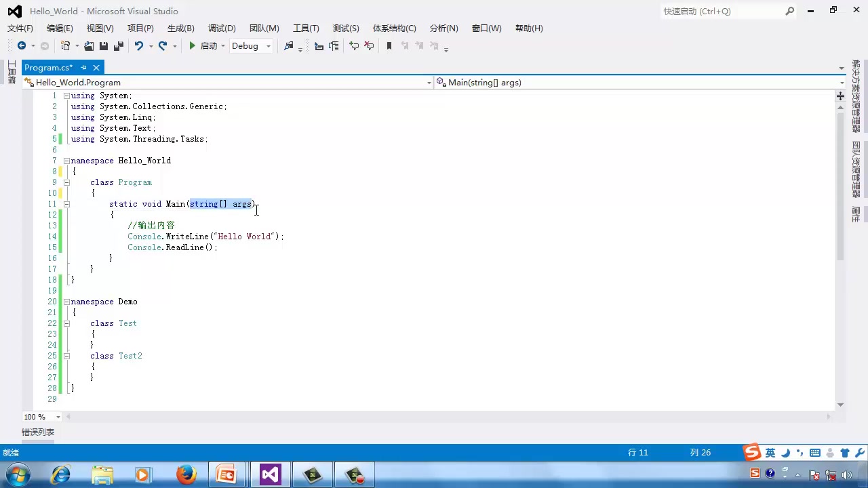This screenshot has height=488, width=868.
Task: Start debugging with the green play button
Action: [193, 46]
